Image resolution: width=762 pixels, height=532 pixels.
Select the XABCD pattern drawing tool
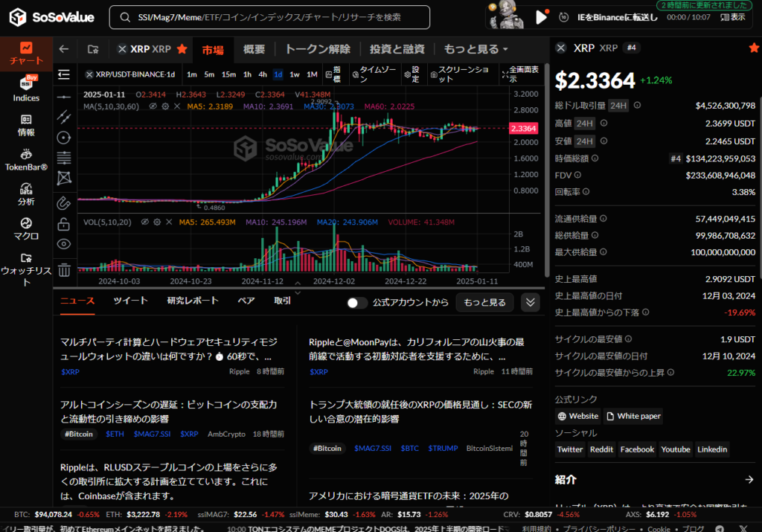[64, 179]
